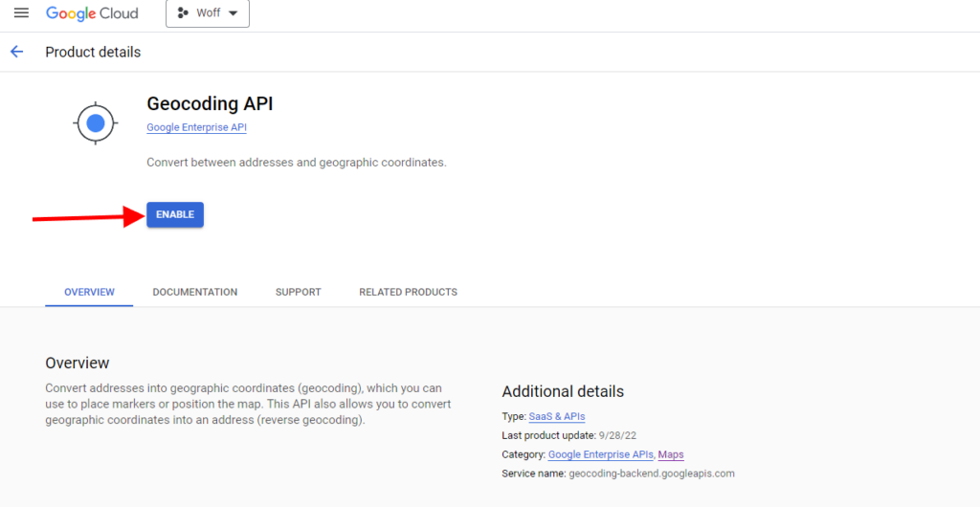Click the Product details header text
Screen dimensions: 980x507
pos(93,53)
